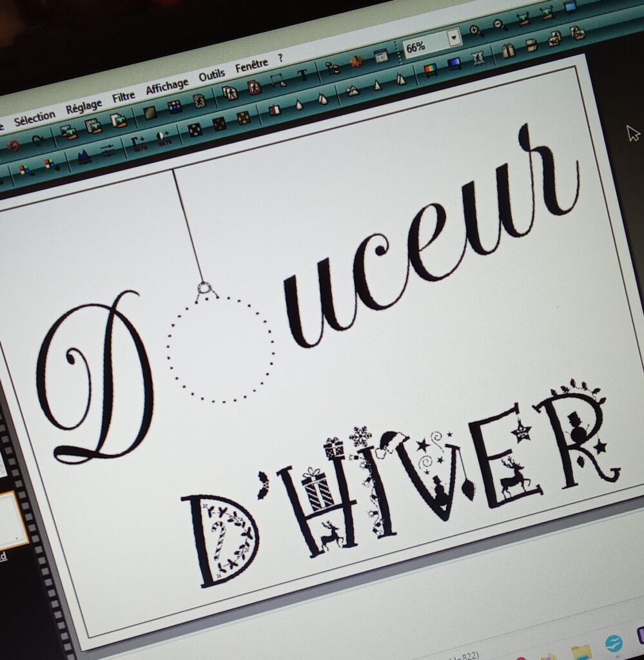Click the show selection dashed rectangle icon
644x660 pixels.
[277, 81]
